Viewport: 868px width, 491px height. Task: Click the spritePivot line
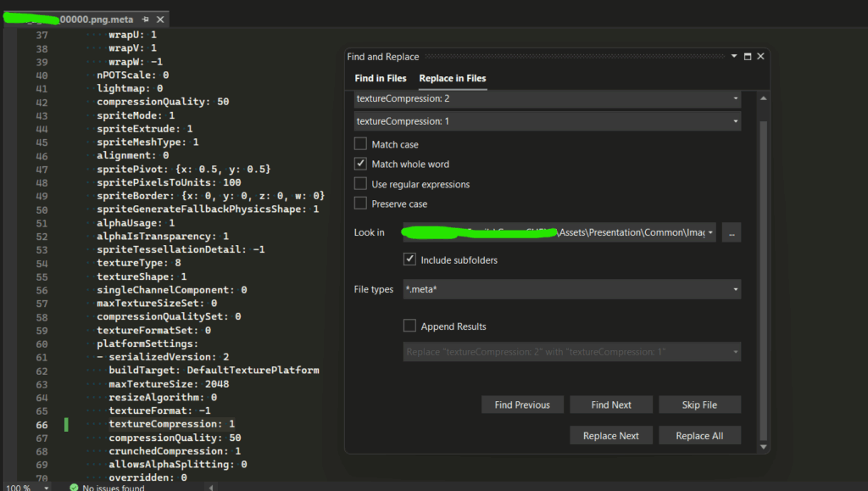[184, 170]
